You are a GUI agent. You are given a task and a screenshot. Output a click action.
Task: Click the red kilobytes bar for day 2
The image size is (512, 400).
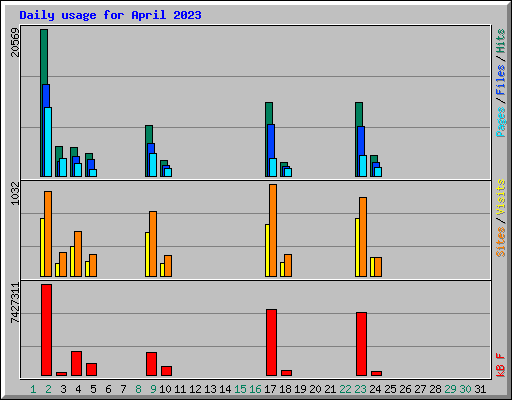point(46,330)
